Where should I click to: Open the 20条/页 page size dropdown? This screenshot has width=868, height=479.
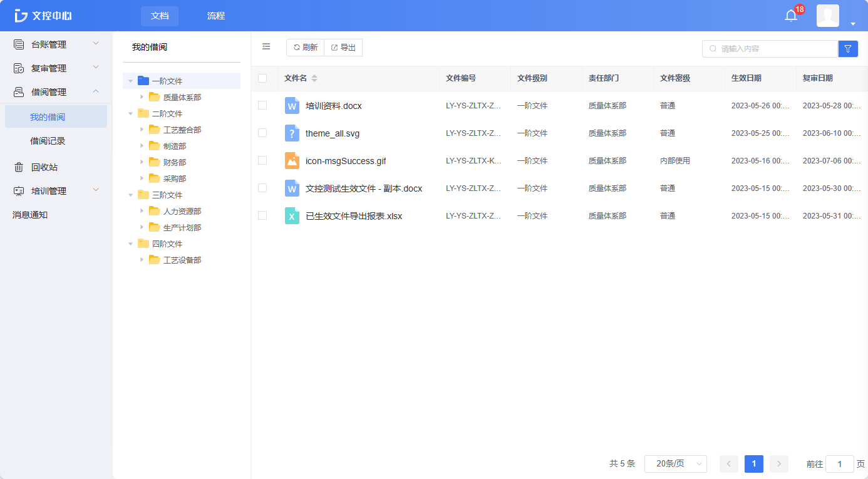point(675,463)
